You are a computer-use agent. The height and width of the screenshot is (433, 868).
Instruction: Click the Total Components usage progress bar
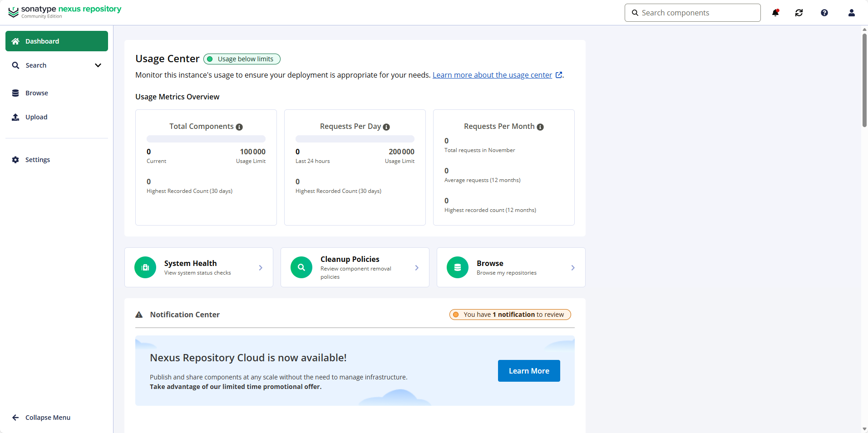[x=206, y=139]
